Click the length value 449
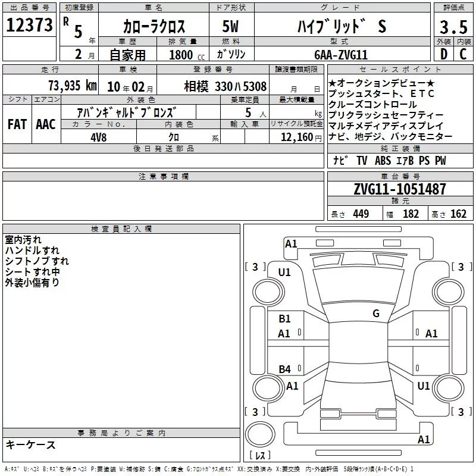 point(361,214)
